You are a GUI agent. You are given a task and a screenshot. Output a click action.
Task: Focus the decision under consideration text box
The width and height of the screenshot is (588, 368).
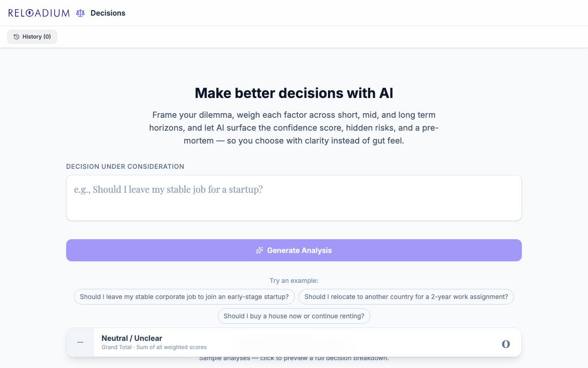point(294,198)
